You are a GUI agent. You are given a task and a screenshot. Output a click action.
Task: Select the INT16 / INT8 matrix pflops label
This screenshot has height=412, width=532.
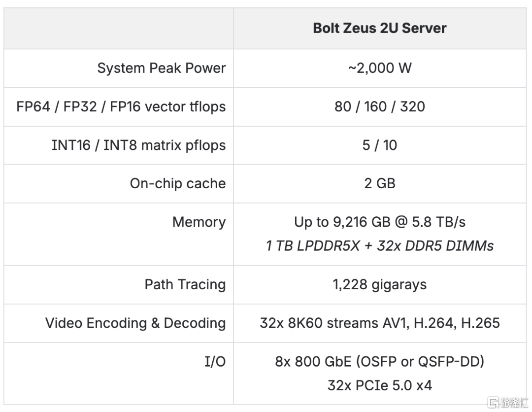(138, 145)
